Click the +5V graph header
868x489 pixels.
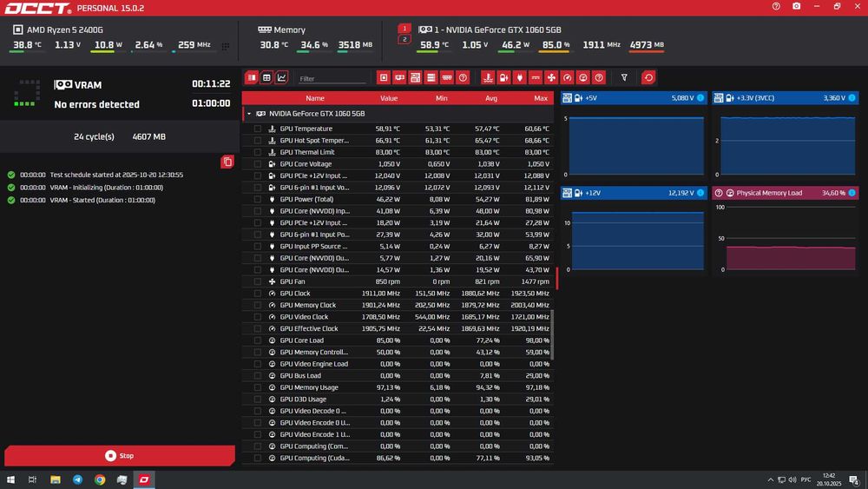[634, 98]
